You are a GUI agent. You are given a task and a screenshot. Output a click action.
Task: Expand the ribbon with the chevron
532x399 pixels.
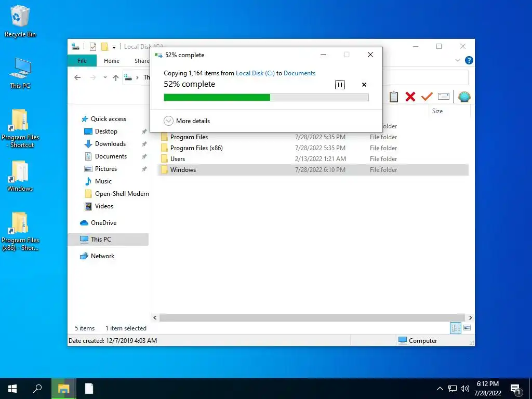pos(458,60)
